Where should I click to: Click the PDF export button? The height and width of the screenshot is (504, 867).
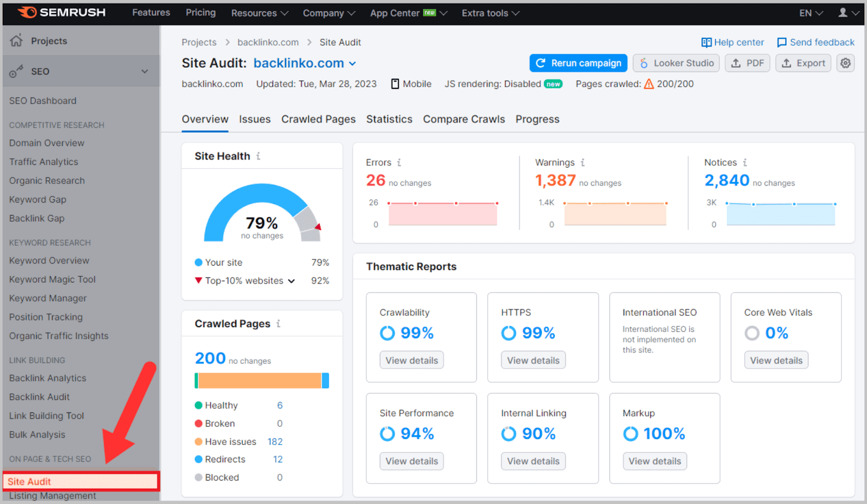tap(747, 63)
